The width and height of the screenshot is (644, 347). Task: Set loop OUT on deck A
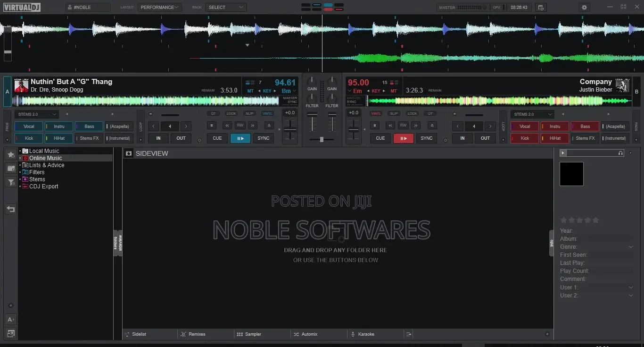point(181,138)
